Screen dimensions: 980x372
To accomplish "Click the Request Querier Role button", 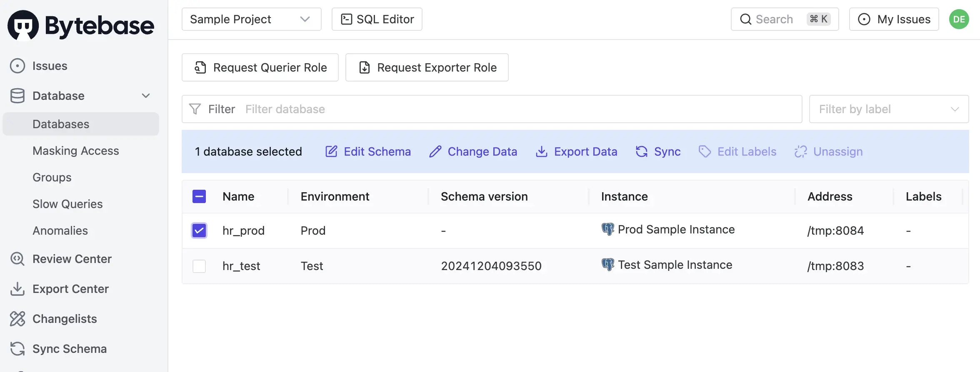I will (x=260, y=67).
